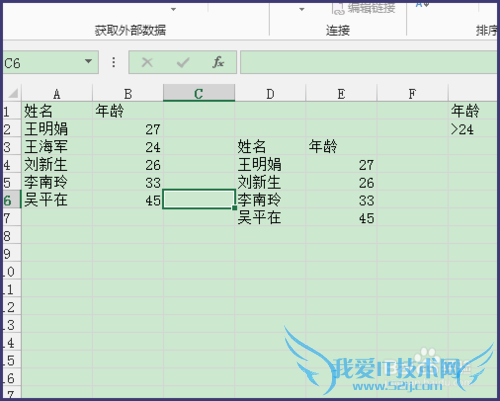The image size is (500, 401).
Task: Select cell D6 李南玲 in filtered results
Action: pos(270,200)
